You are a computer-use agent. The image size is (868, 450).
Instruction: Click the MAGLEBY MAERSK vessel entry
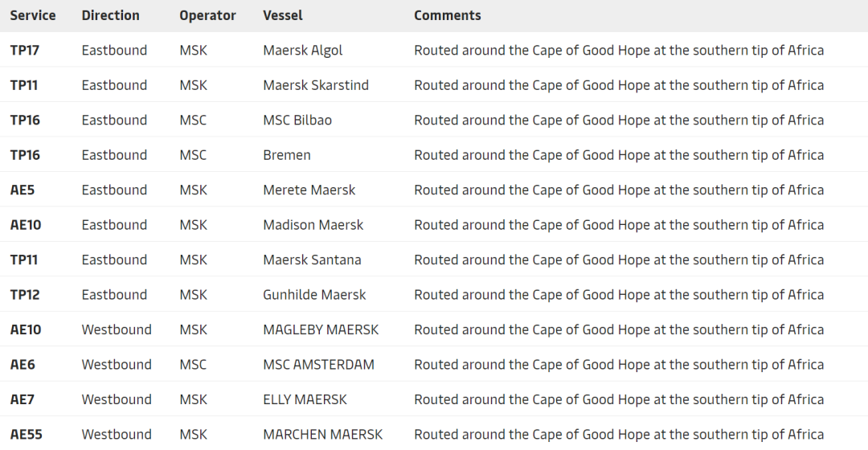(x=321, y=330)
